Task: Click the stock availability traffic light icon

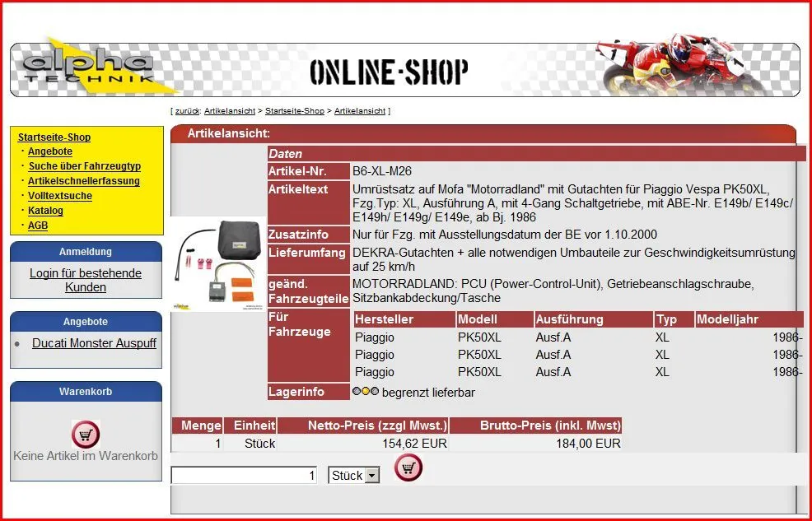Action: 365,392
